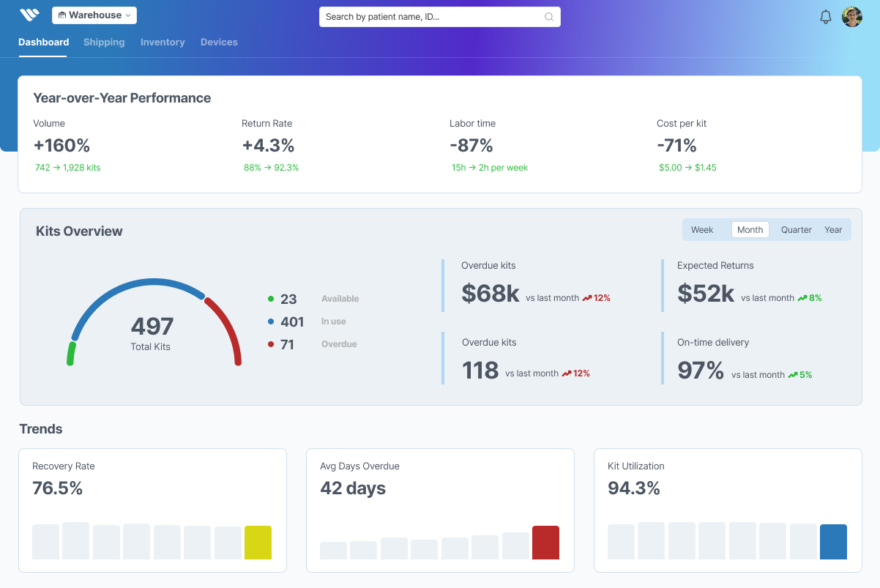The width and height of the screenshot is (880, 588).
Task: Click the yellow Recovery Rate bar
Action: point(258,543)
